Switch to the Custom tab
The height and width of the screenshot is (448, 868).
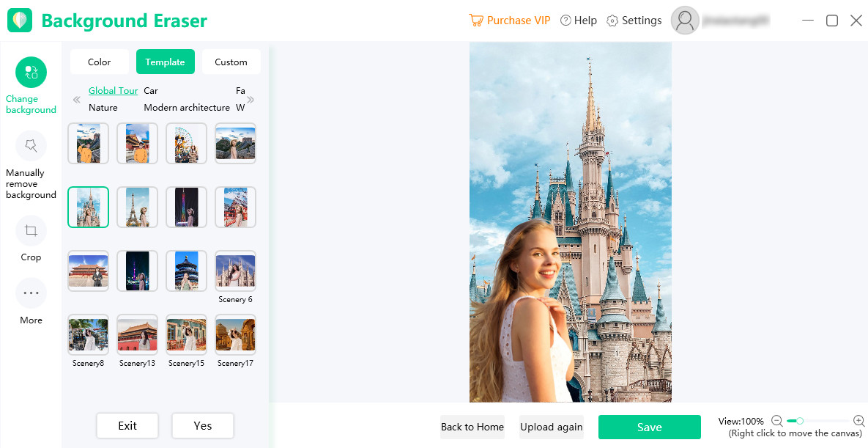pyautogui.click(x=231, y=62)
